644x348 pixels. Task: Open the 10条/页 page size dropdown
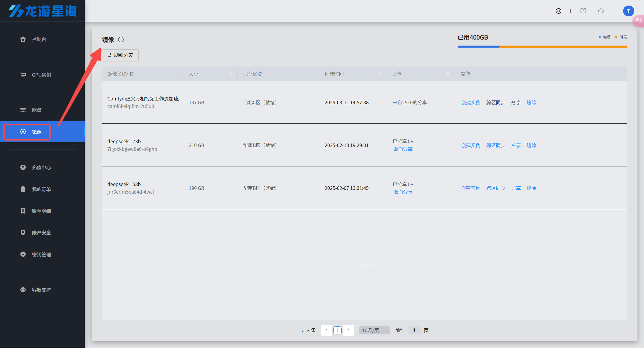(374, 330)
